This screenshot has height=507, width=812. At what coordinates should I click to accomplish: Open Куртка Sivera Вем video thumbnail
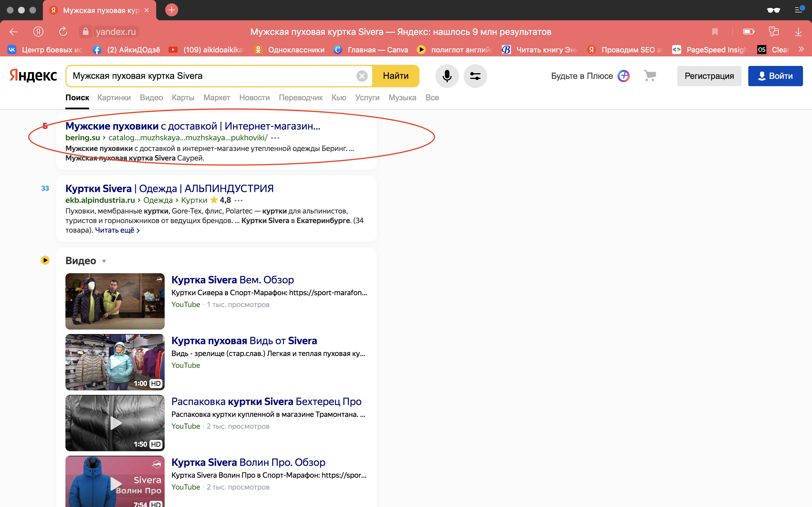click(115, 301)
